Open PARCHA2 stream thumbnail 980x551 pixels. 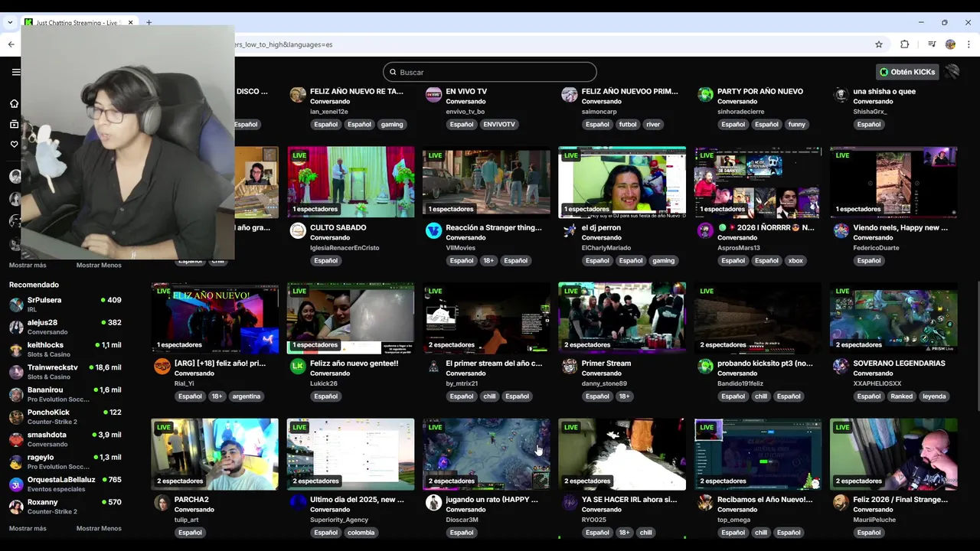click(x=215, y=454)
